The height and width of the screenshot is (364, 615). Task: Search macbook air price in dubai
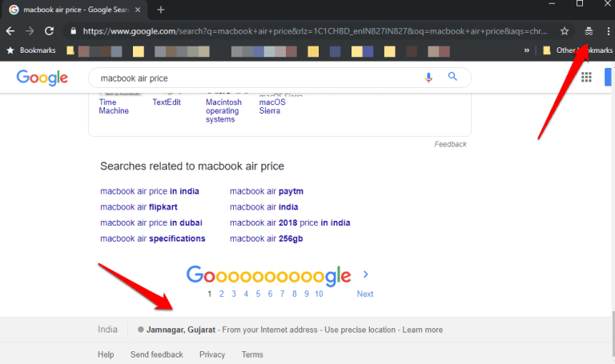pyautogui.click(x=151, y=222)
